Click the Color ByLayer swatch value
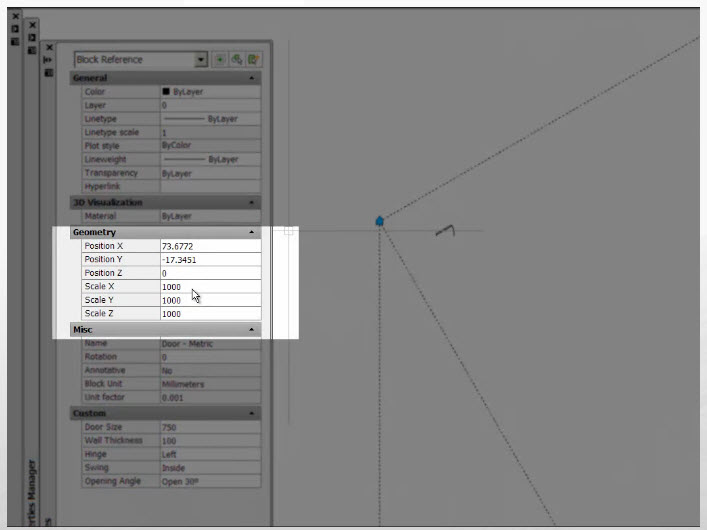Image resolution: width=707 pixels, height=530 pixels. [x=211, y=92]
